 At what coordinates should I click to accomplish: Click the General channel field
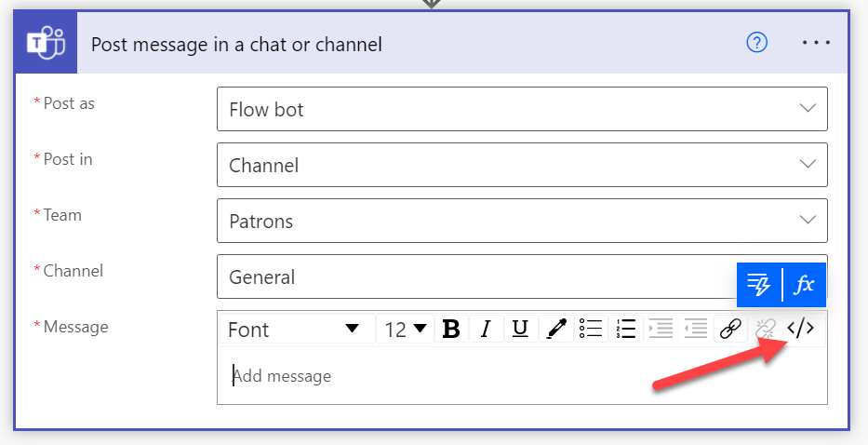(465, 277)
